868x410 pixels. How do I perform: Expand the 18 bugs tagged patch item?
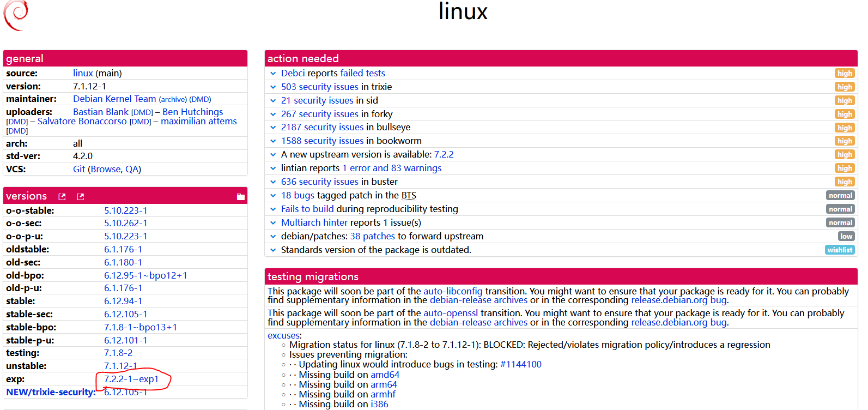[273, 195]
